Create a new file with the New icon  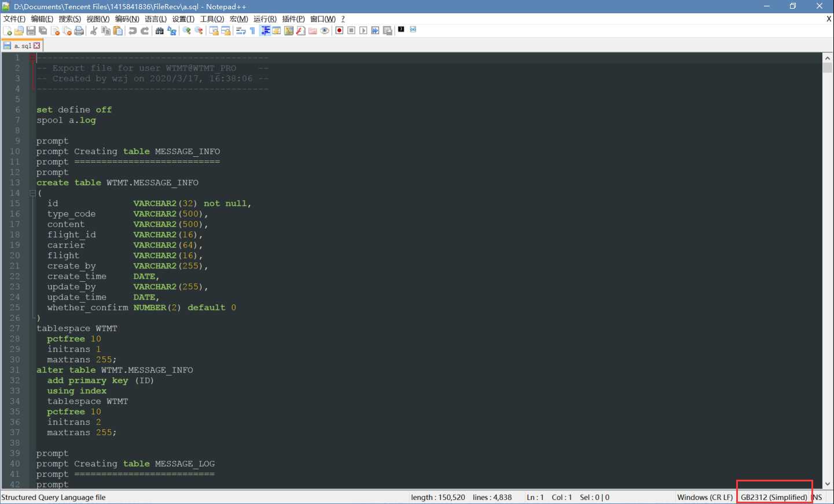[8, 31]
